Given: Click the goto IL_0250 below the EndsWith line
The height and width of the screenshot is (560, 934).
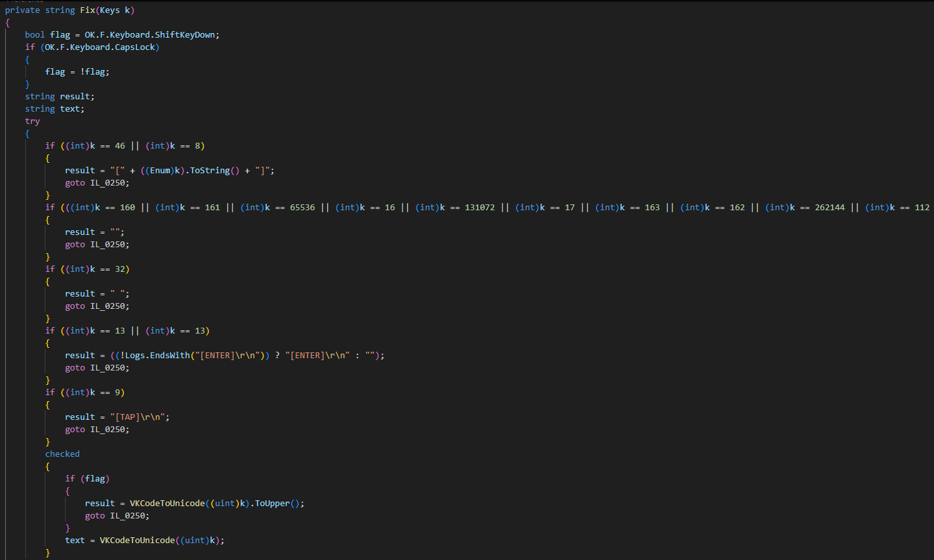Looking at the screenshot, I should pos(97,368).
